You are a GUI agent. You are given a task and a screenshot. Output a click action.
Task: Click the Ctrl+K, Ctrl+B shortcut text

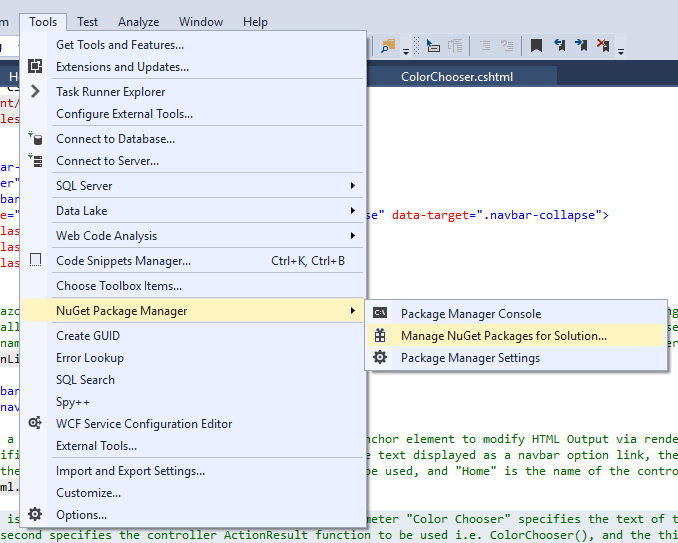point(308,261)
